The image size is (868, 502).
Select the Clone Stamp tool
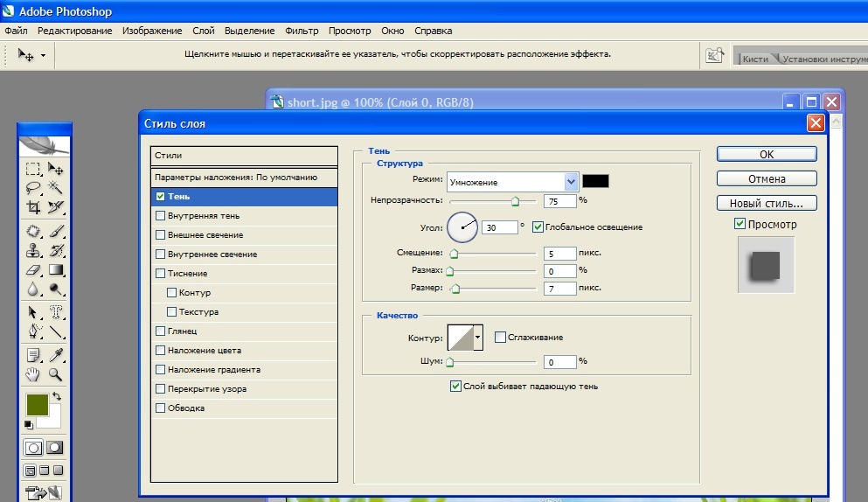[x=33, y=251]
